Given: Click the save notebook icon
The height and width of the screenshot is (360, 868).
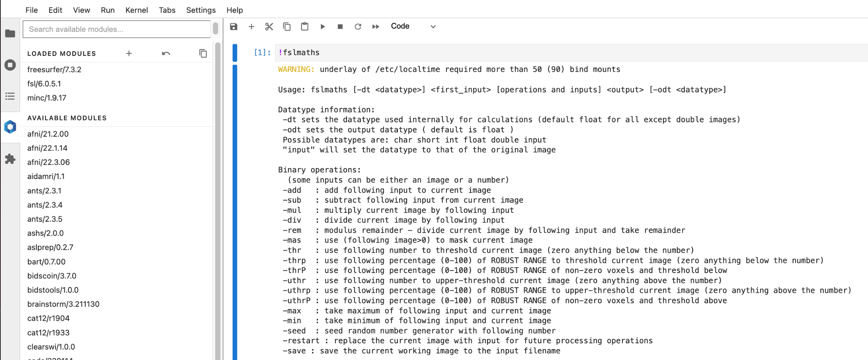Looking at the screenshot, I should tap(233, 26).
